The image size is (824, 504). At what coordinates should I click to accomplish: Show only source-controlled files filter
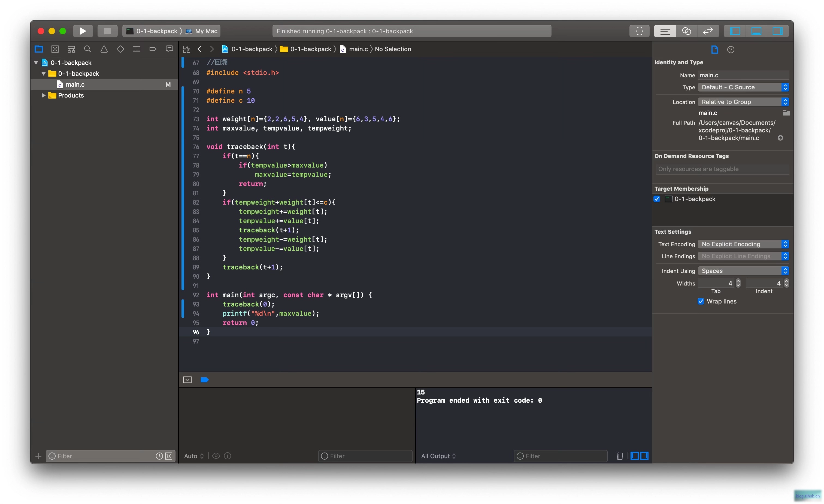169,456
